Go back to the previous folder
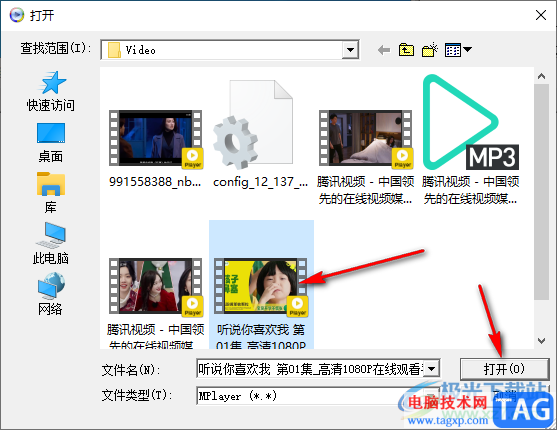The width and height of the screenshot is (557, 430). (x=384, y=50)
